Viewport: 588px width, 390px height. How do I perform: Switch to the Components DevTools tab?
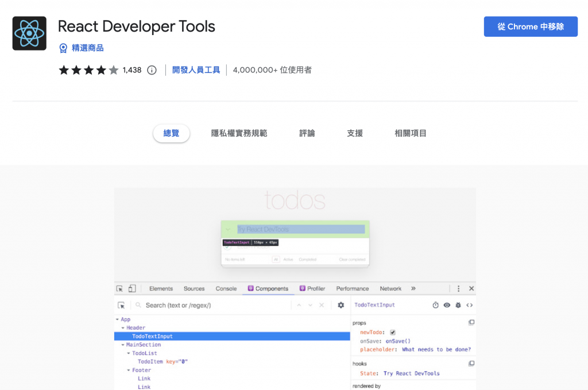(268, 288)
